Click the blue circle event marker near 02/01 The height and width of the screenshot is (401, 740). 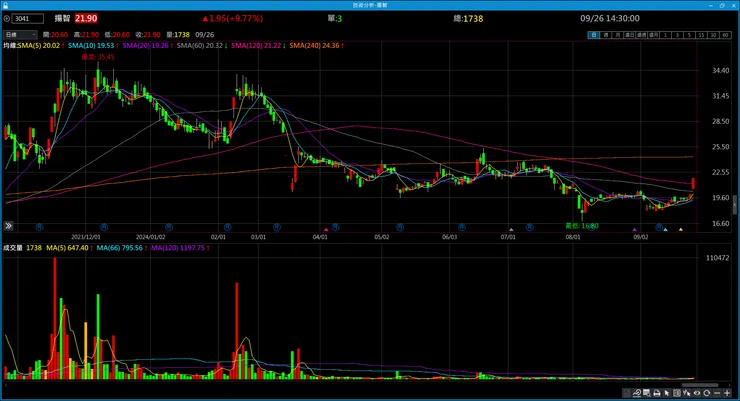[227, 227]
